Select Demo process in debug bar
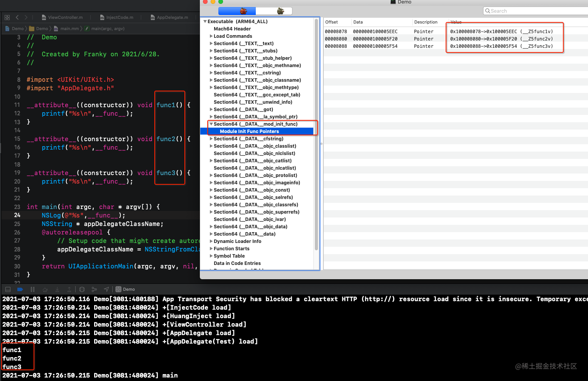 pos(125,289)
